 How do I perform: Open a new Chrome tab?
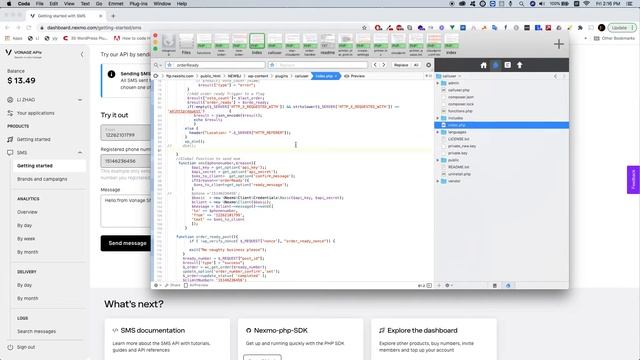(113, 16)
